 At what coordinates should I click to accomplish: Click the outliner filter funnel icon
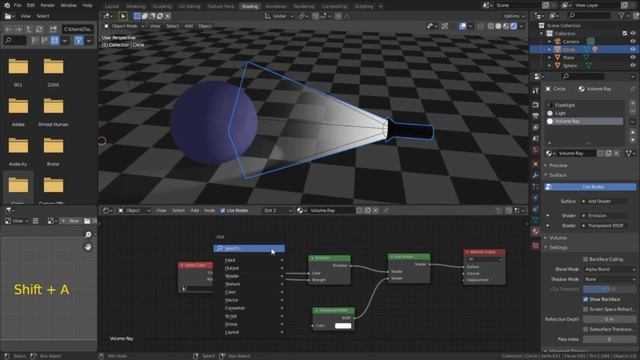(622, 16)
